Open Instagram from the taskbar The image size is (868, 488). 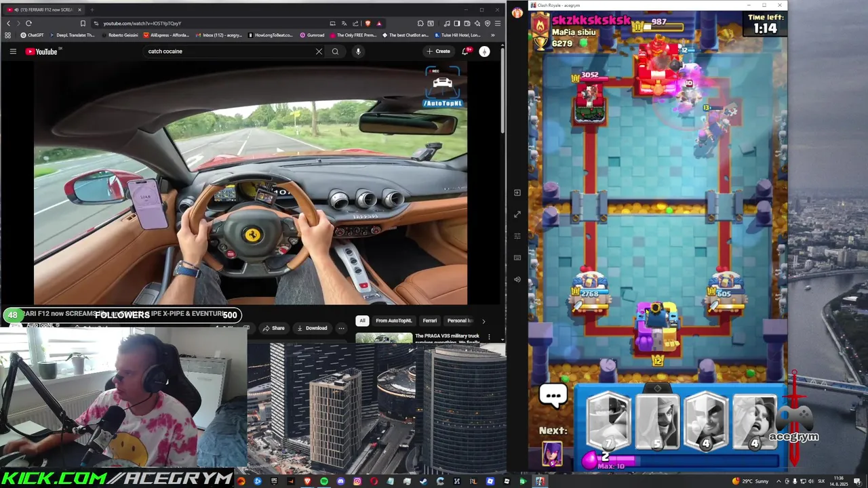point(357,481)
